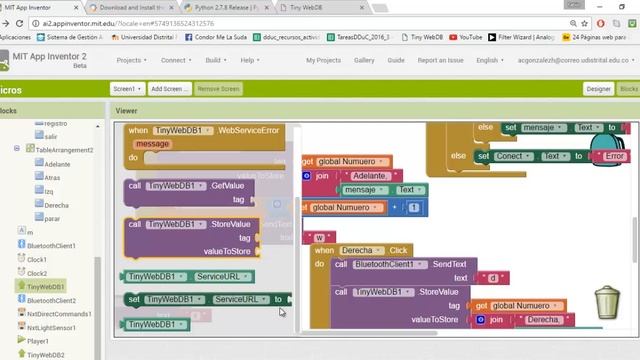640x360 pixels.
Task: Open the Screen1 selector dropdown
Action: click(127, 89)
